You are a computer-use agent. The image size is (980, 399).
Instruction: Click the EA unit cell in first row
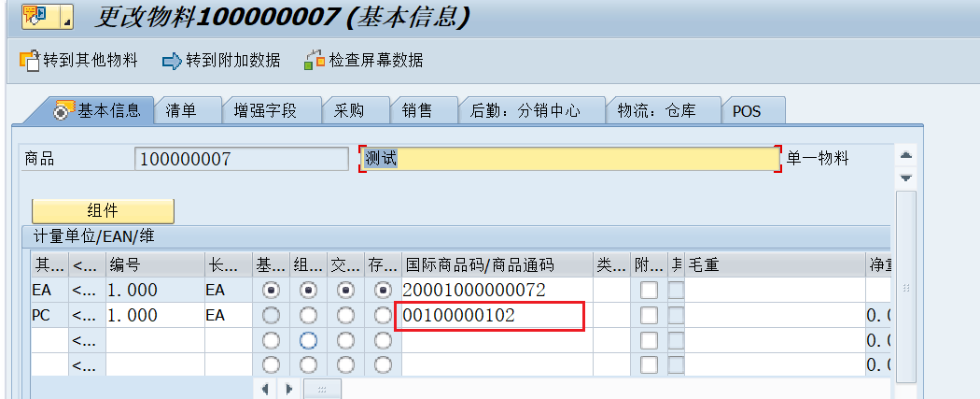coord(49,291)
